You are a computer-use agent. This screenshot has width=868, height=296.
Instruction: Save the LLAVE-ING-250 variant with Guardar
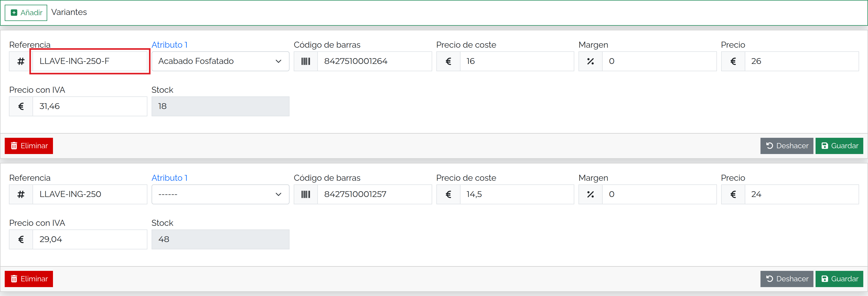click(839, 279)
